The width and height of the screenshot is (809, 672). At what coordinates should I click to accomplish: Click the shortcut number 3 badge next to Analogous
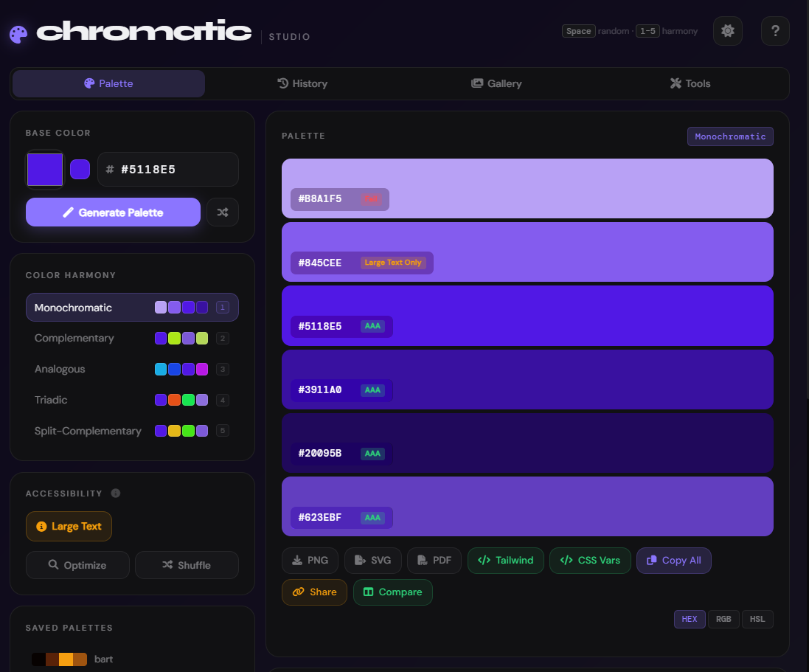[223, 369]
